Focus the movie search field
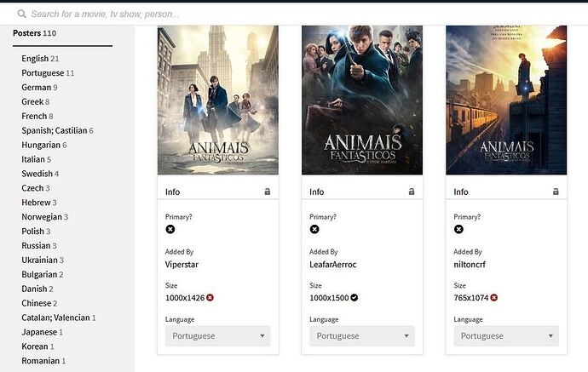 coord(105,14)
